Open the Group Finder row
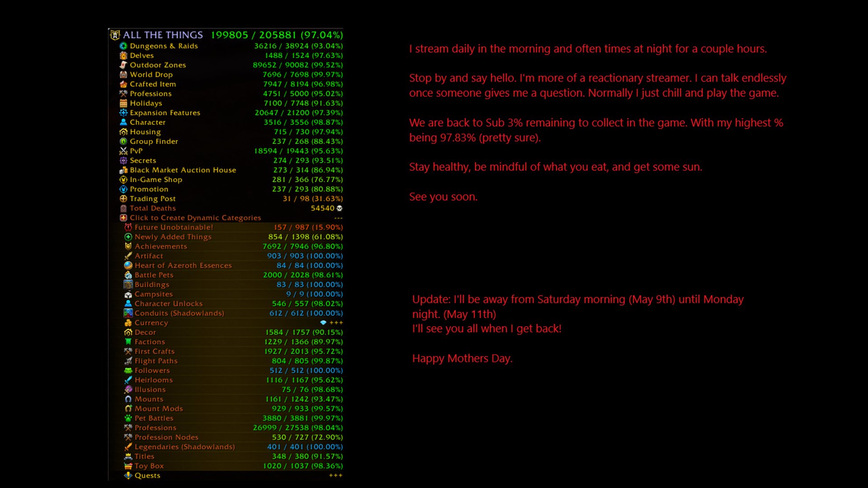The height and width of the screenshot is (488, 868). point(231,141)
